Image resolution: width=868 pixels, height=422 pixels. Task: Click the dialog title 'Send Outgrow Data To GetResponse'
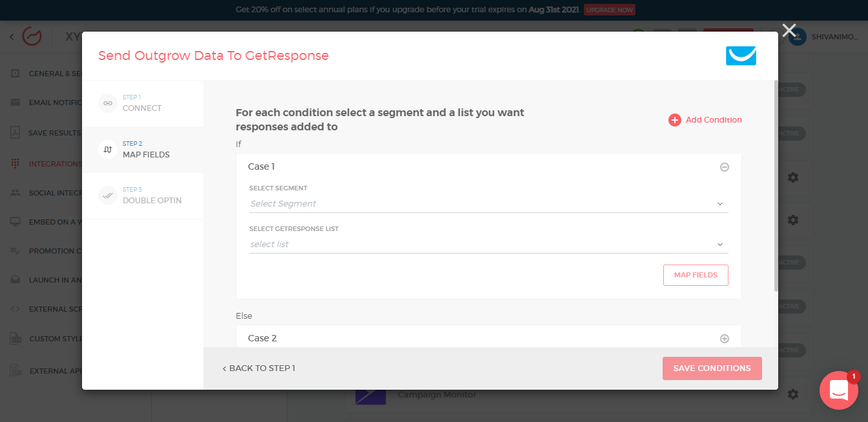(214, 56)
